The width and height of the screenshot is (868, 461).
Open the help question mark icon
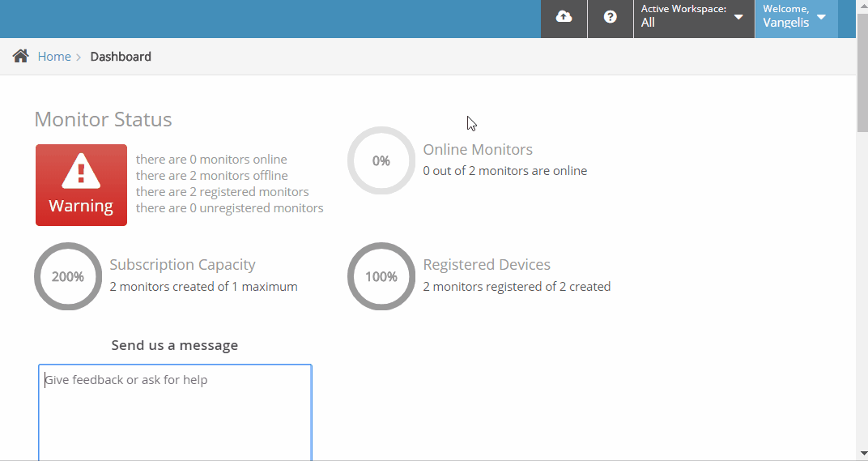[x=611, y=18]
